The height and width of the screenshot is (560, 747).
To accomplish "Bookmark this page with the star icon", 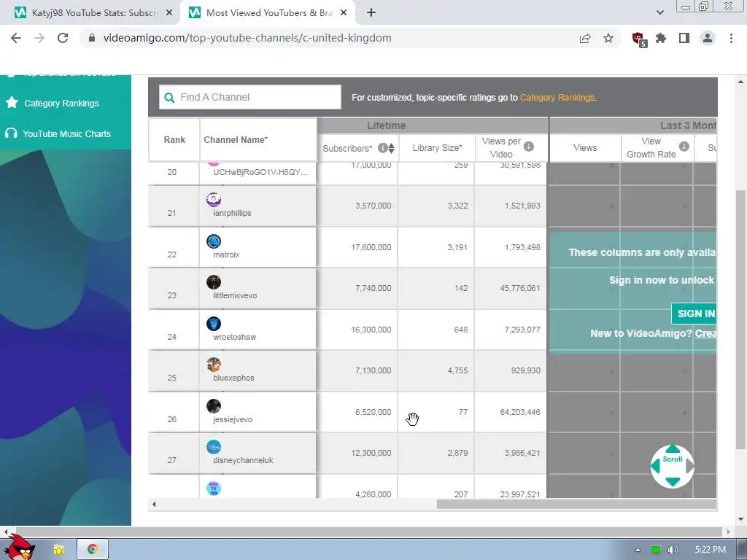I will click(608, 38).
